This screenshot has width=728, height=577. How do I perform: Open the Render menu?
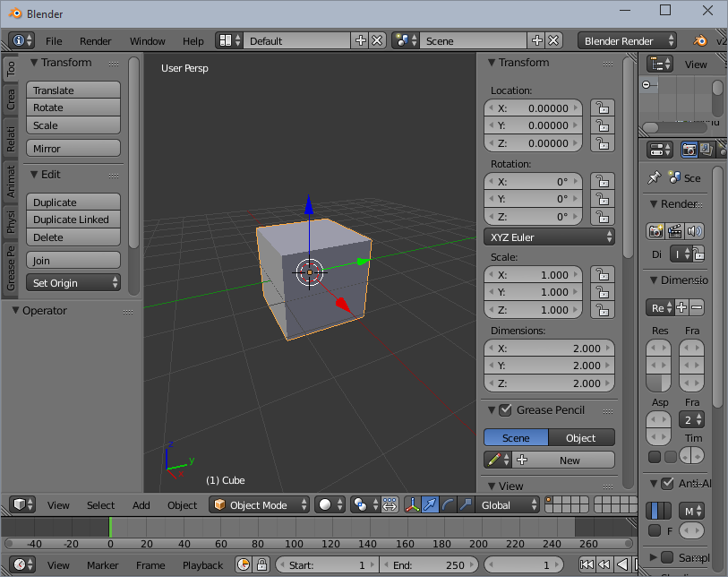pos(95,41)
